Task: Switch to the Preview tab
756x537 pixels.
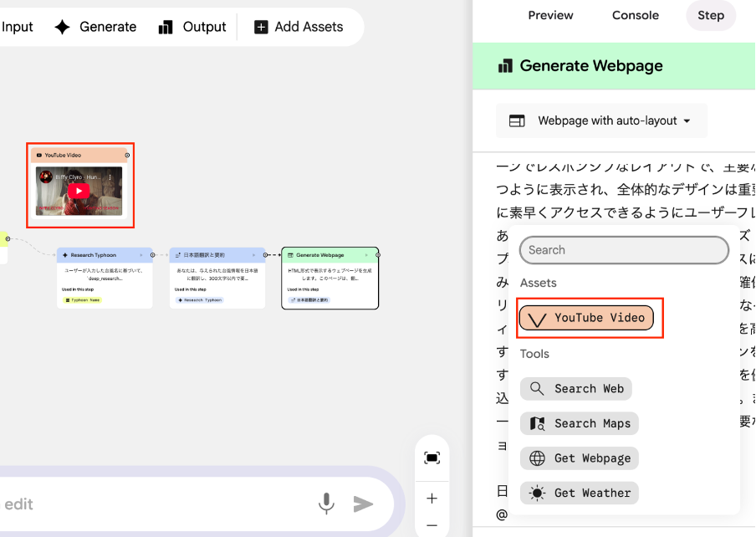Action: pos(550,15)
